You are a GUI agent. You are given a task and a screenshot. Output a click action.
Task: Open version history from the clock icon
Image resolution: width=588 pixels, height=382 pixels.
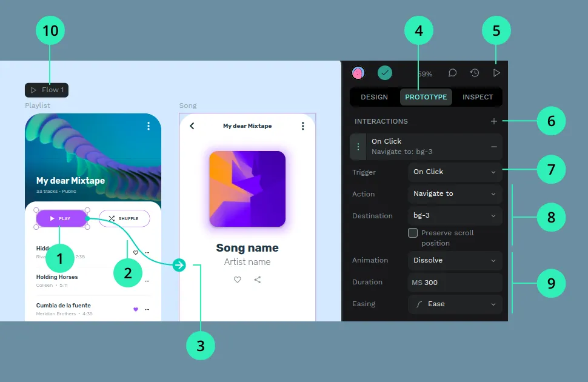pos(475,73)
